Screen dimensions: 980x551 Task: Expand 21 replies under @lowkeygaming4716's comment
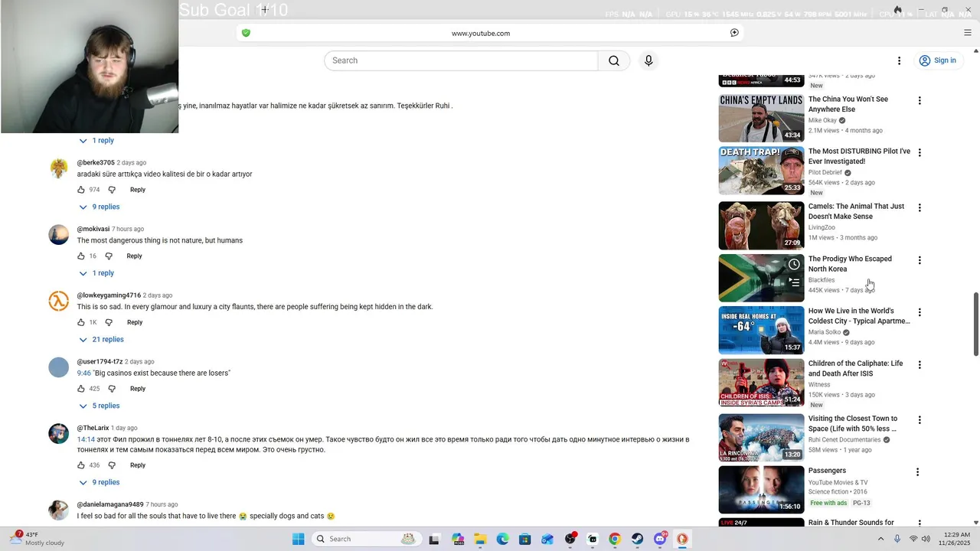[101, 340]
